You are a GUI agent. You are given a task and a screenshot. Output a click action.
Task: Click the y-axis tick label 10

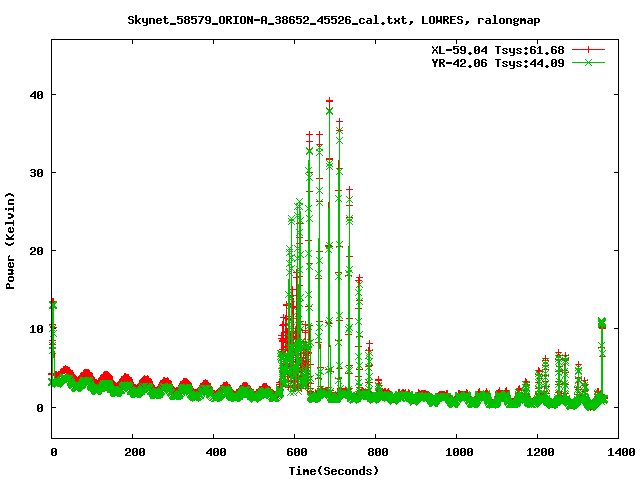click(x=36, y=329)
